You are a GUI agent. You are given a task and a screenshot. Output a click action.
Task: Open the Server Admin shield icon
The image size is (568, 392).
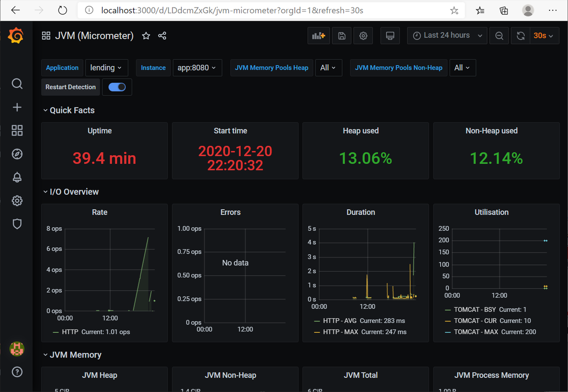(x=17, y=224)
